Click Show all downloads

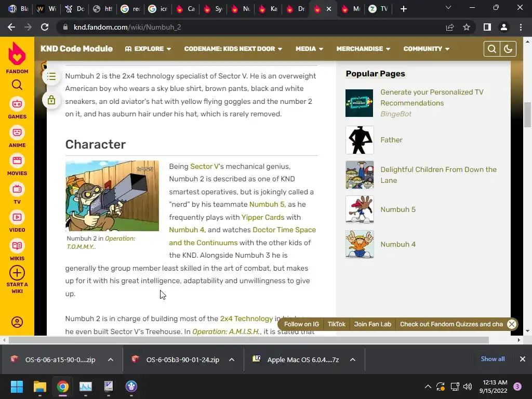(x=493, y=359)
